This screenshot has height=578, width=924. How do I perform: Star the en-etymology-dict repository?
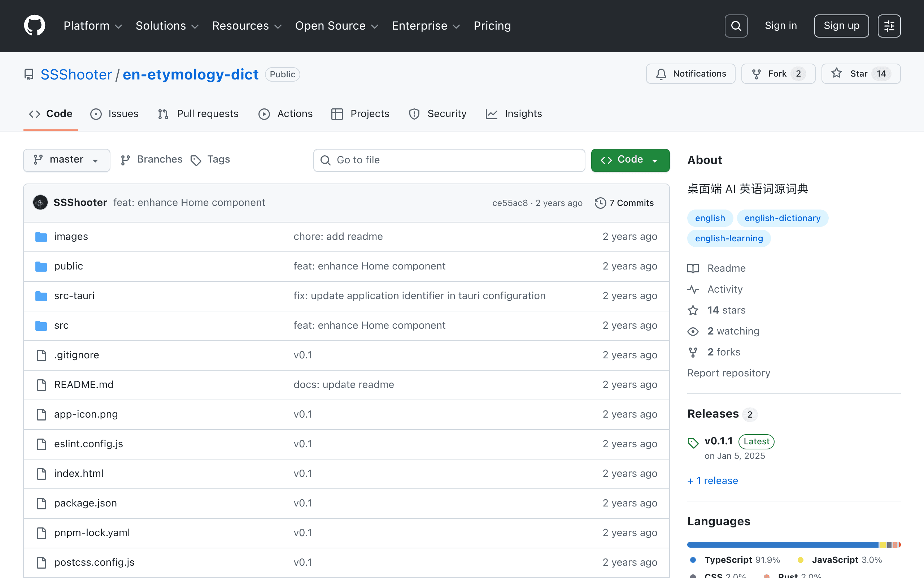861,74
